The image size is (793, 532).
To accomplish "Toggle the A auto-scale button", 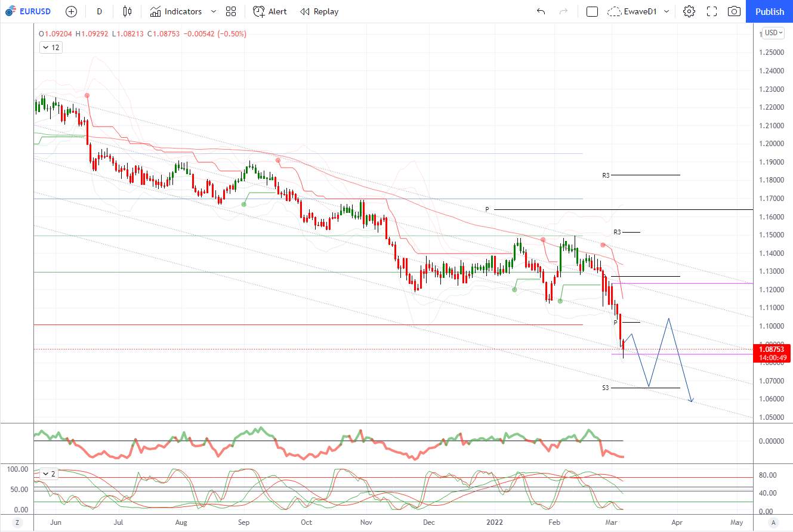I will (x=774, y=522).
